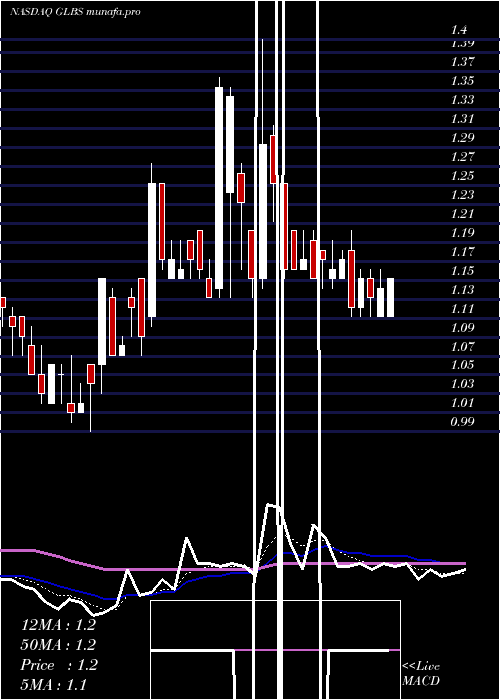Click the 1.15 price axis value
This screenshot has width=500, height=700.
pos(462,271)
